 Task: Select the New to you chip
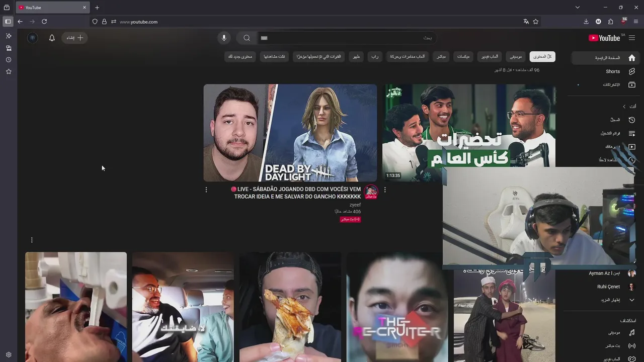[x=240, y=57]
